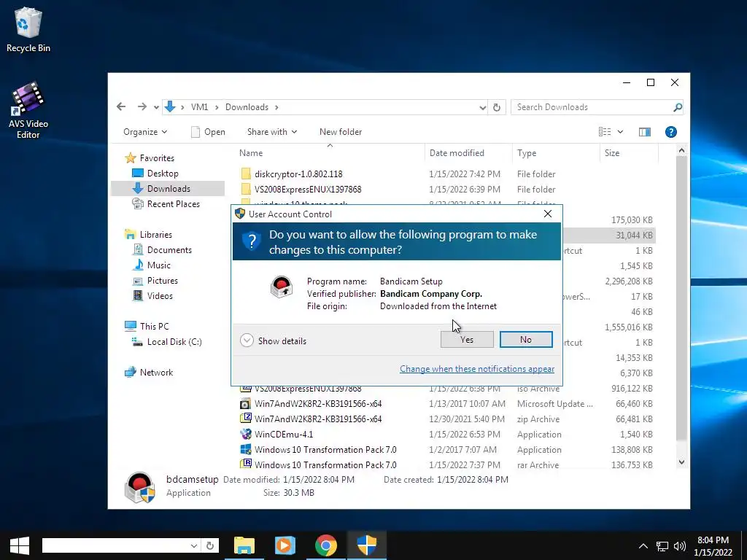
Task: Open the taskbar address dropdown arrow
Action: pyautogui.click(x=194, y=545)
